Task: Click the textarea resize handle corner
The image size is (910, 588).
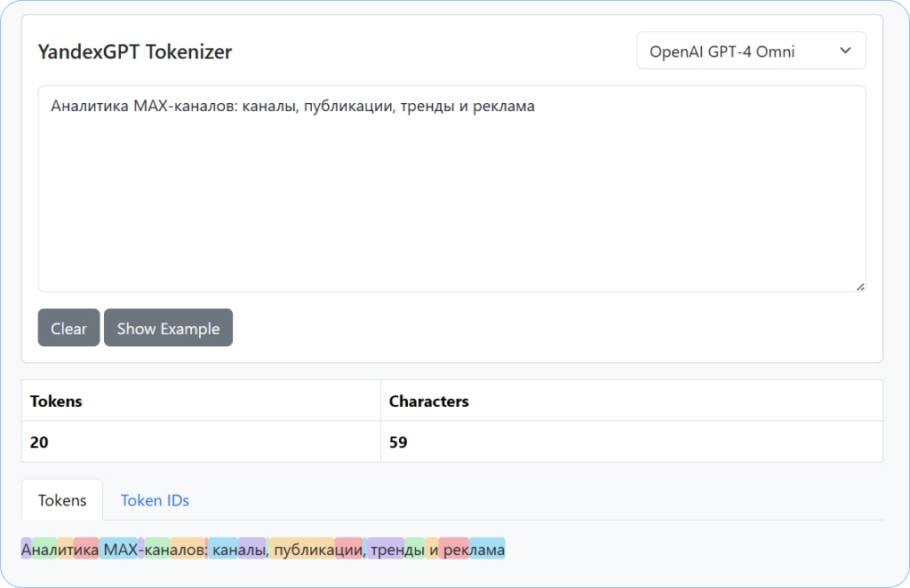Action: (860, 287)
